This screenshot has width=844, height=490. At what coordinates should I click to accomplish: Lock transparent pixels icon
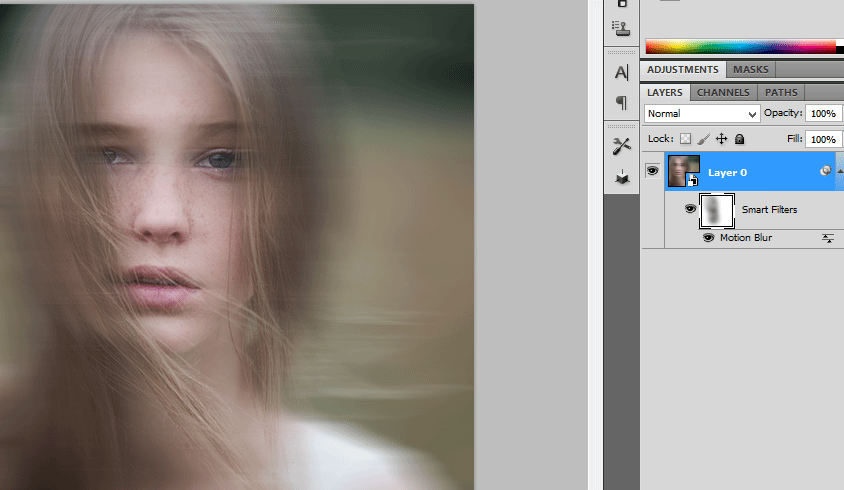(x=685, y=139)
